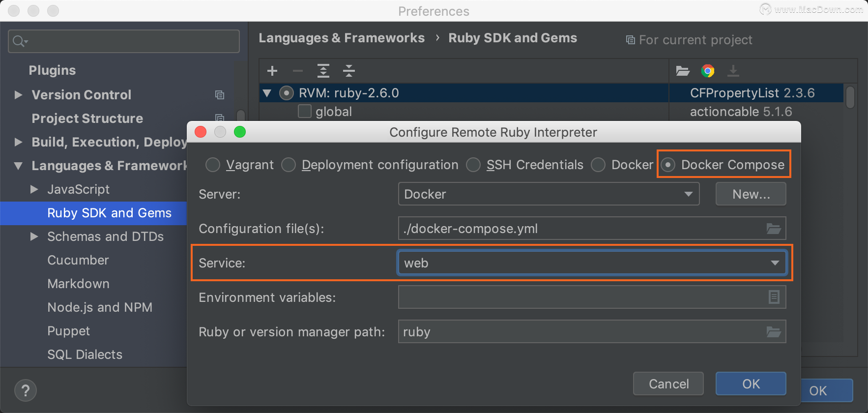Open the Service web dropdown
Image resolution: width=868 pixels, height=413 pixels.
pyautogui.click(x=592, y=263)
